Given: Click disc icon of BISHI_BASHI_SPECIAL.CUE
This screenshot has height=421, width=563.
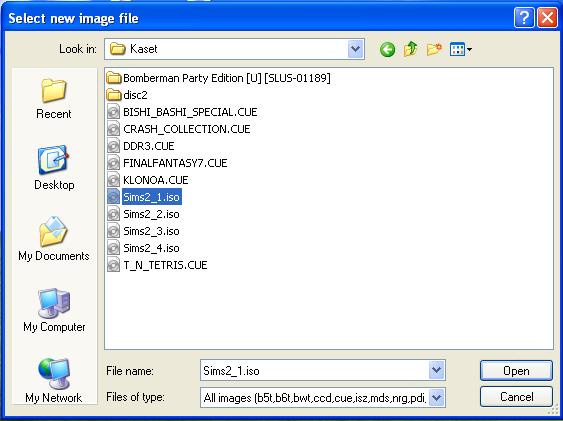Looking at the screenshot, I should [x=113, y=112].
